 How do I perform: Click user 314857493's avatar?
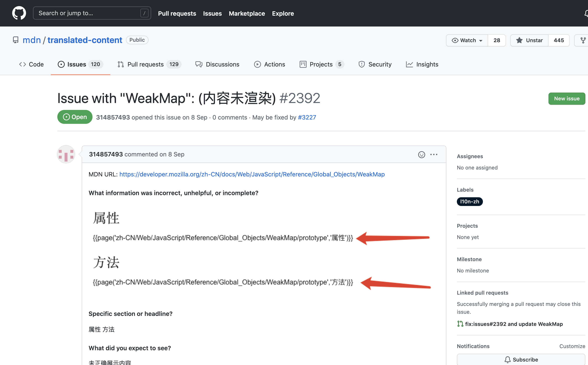tap(66, 154)
